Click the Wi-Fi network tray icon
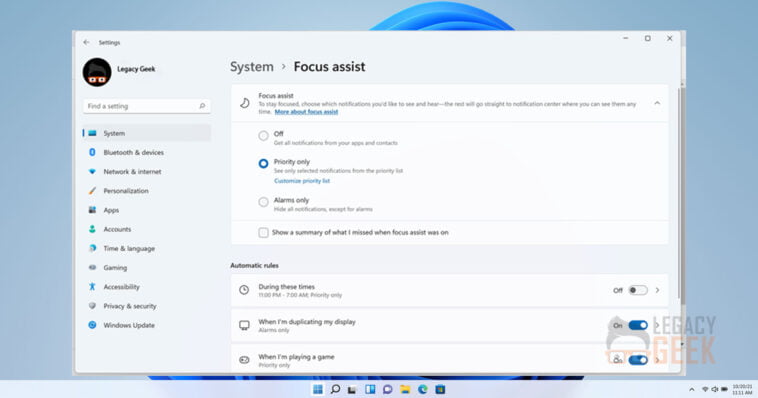This screenshot has width=758, height=398. (x=705, y=389)
